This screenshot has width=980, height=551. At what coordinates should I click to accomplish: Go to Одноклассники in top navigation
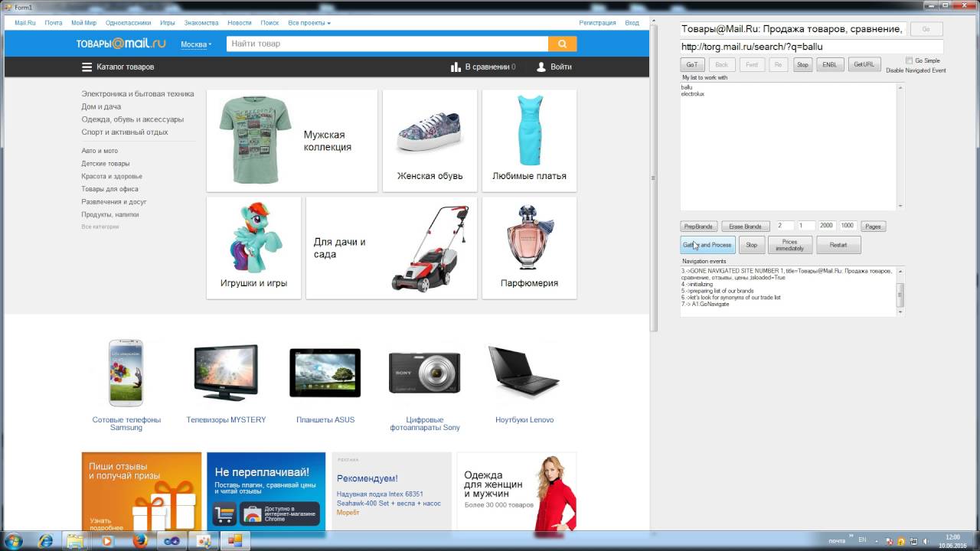[128, 23]
